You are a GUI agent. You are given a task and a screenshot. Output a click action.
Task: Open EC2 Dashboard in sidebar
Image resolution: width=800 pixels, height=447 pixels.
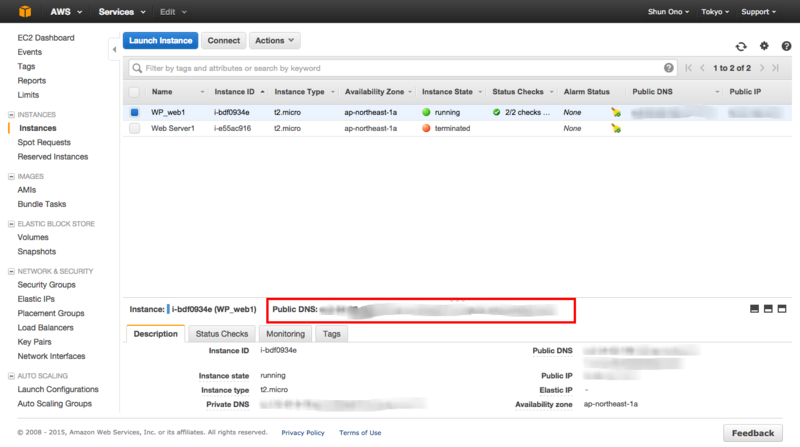(46, 38)
